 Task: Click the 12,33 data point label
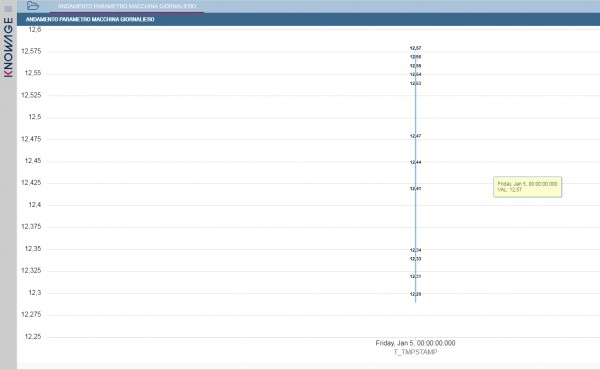[415, 259]
